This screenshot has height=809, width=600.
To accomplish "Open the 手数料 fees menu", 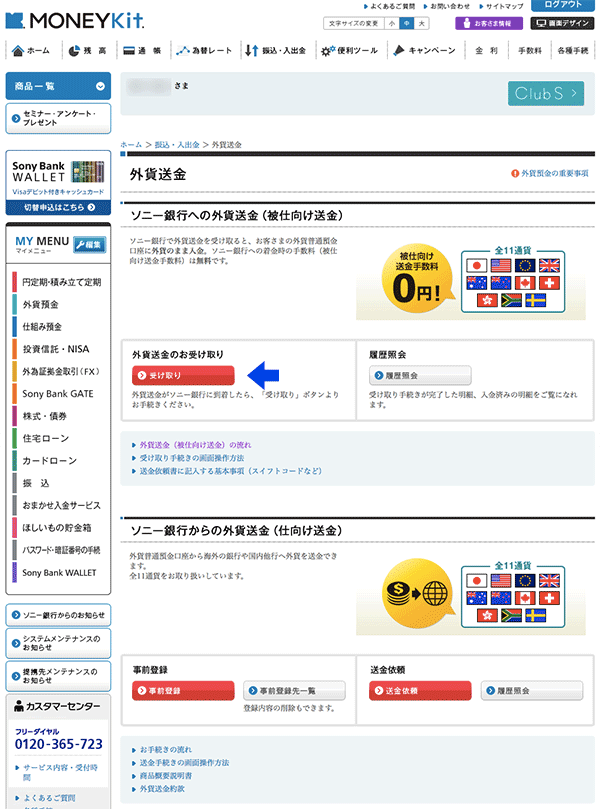I will coord(529,51).
